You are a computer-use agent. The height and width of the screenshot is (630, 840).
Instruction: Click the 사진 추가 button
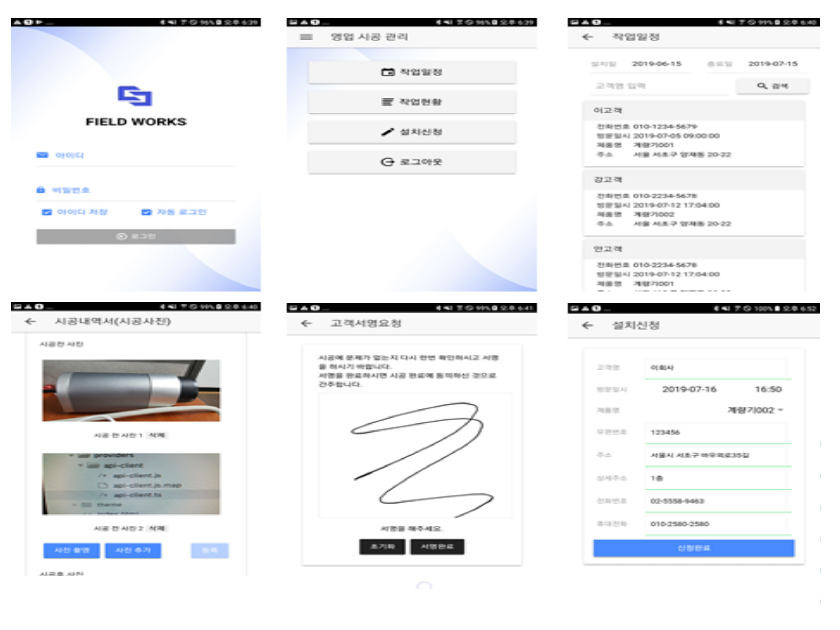(x=133, y=551)
